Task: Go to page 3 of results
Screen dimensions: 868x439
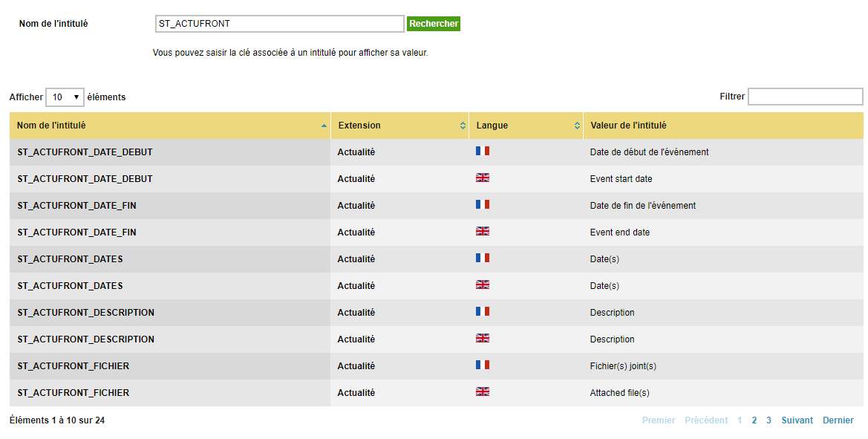Action: (x=769, y=420)
